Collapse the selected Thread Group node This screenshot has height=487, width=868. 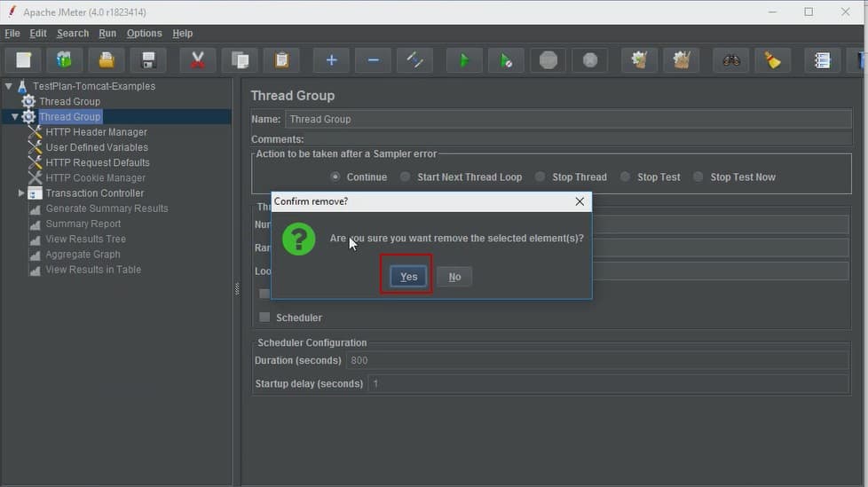pyautogui.click(x=15, y=117)
